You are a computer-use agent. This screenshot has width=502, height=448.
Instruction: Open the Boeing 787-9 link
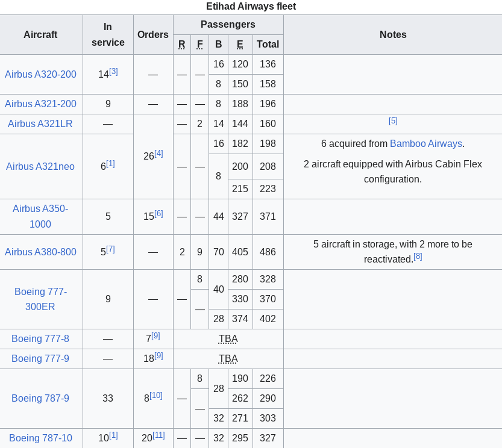(40, 398)
